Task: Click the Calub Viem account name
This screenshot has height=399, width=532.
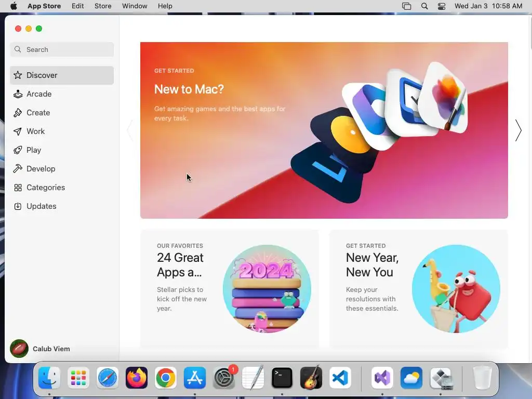Action: coord(51,349)
